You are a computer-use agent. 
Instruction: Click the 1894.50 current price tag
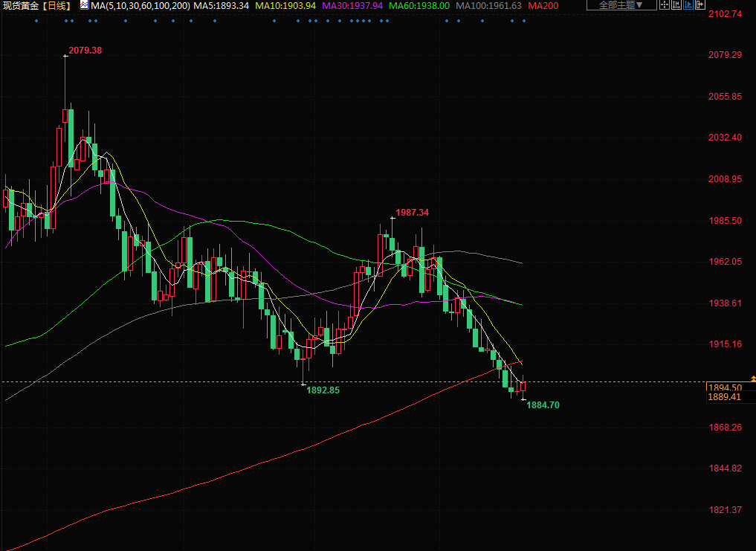725,387
